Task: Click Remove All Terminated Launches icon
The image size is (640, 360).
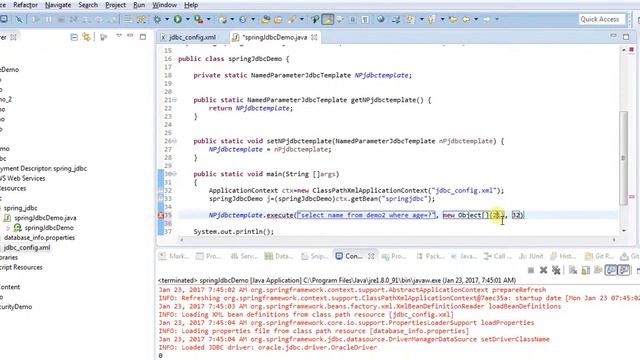Action: [x=556, y=270]
